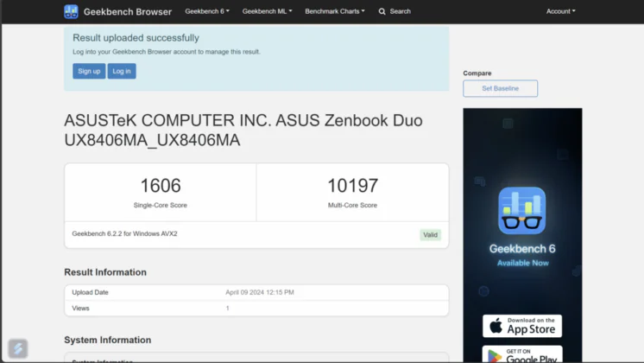Click Get it on Google Play badge

pyautogui.click(x=522, y=354)
